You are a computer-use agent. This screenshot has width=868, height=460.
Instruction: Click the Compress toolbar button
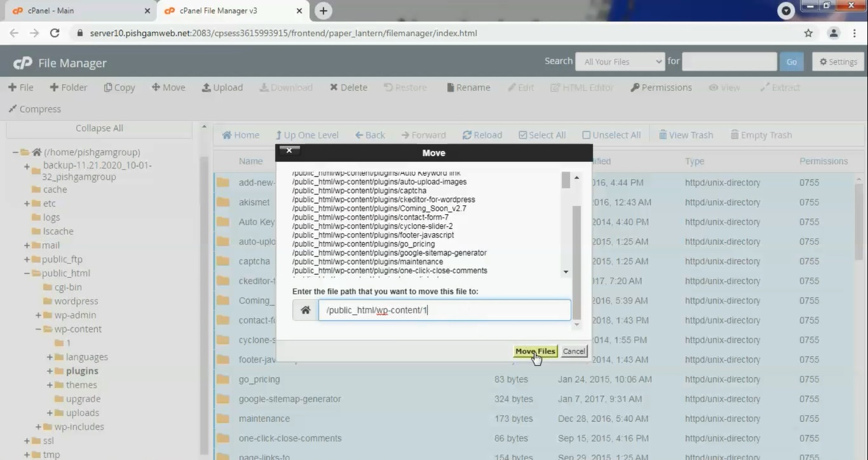point(34,109)
